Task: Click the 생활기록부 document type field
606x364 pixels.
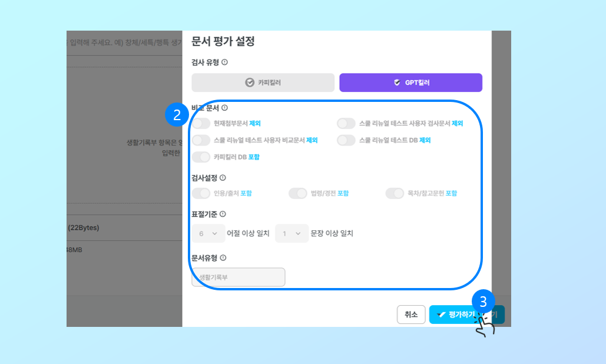Action: [239, 277]
